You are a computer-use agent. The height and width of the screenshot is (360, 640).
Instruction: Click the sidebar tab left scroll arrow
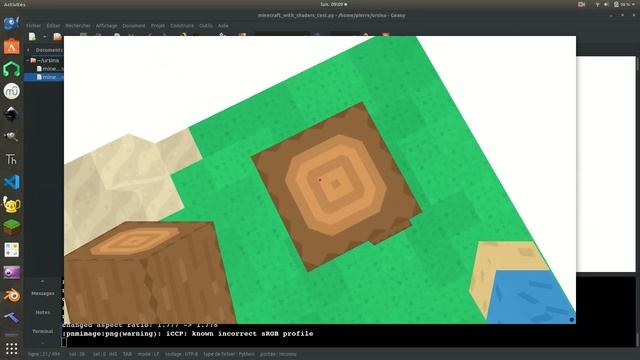28,50
